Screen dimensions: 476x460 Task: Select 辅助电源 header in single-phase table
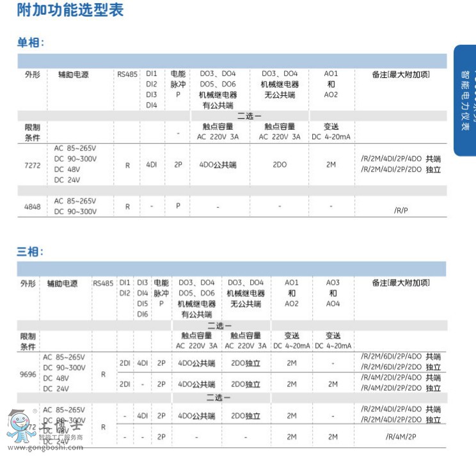click(73, 75)
